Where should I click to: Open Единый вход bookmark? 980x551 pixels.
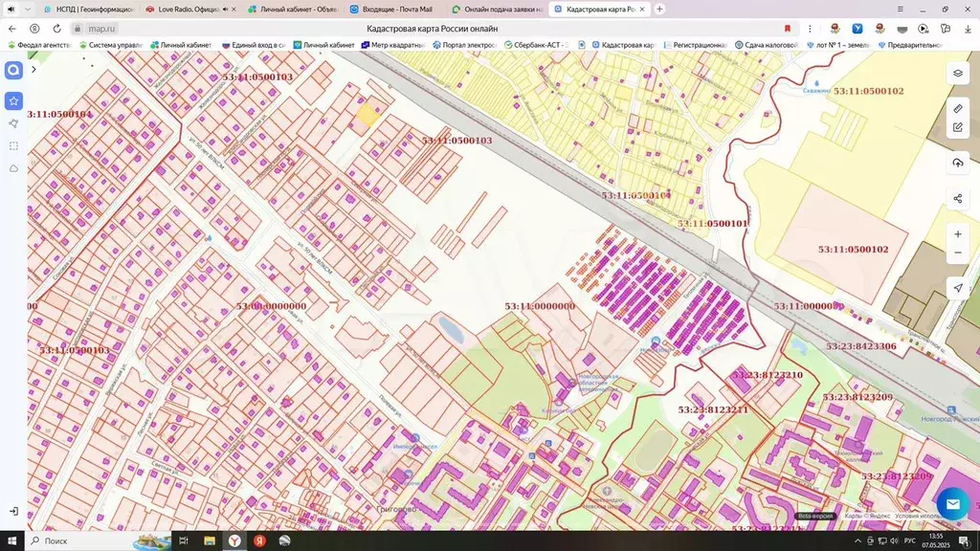pos(253,45)
